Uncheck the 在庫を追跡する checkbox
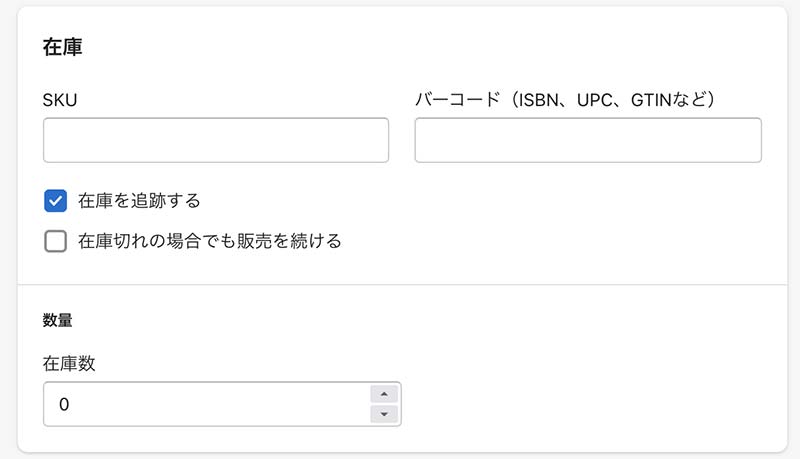This screenshot has width=800, height=459. (55, 200)
